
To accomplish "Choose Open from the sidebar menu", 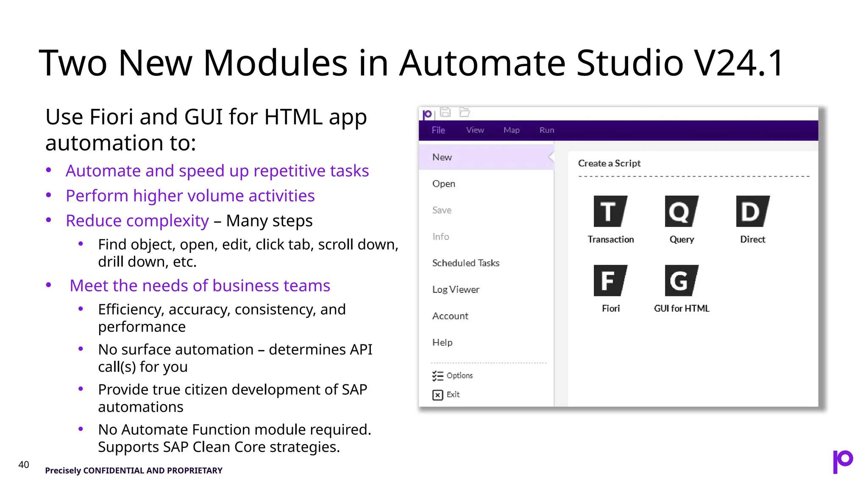I will click(443, 184).
